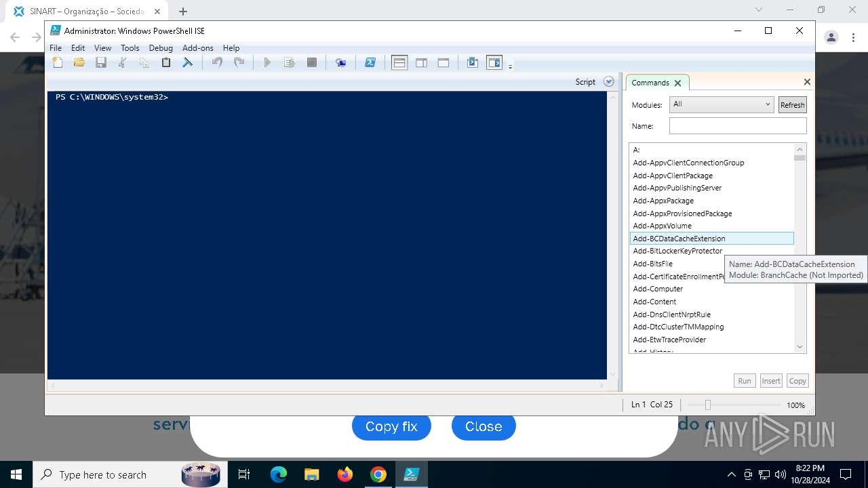
Task: Click the Redo arrow icon
Action: (x=239, y=62)
